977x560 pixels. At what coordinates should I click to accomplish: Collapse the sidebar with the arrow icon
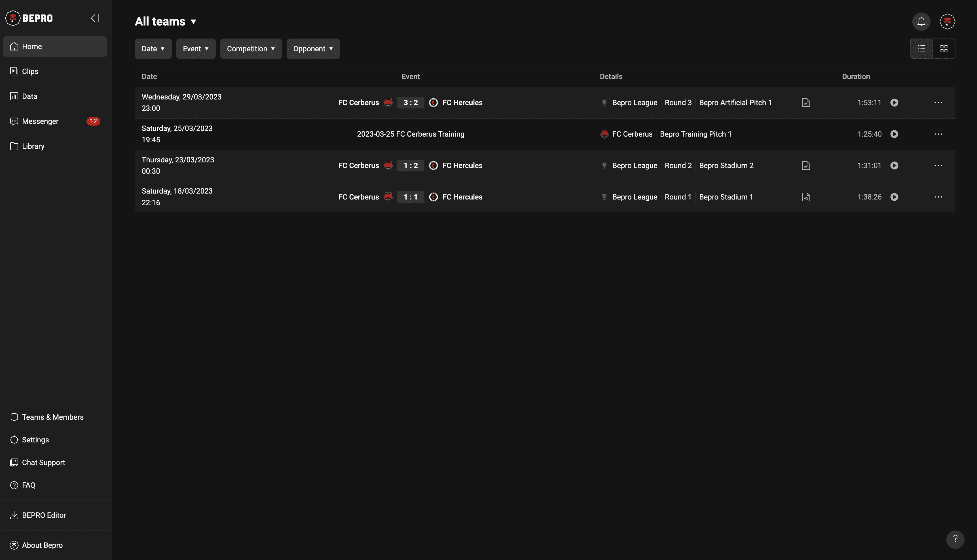point(95,18)
